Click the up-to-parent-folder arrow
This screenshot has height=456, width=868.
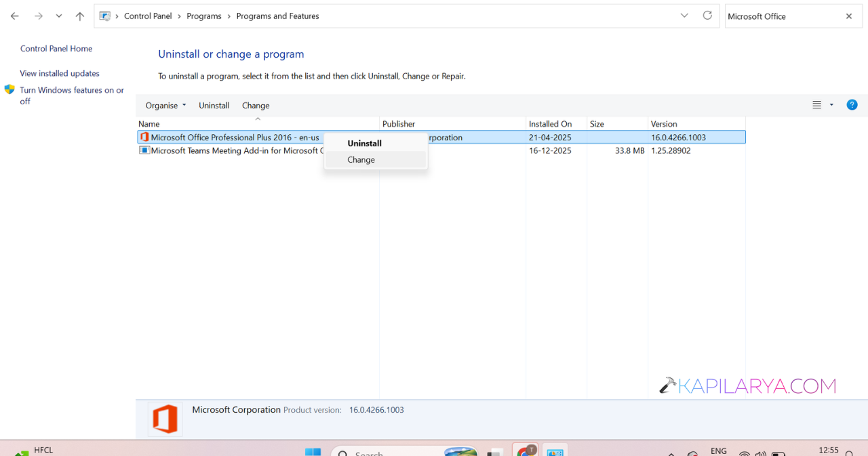point(80,16)
